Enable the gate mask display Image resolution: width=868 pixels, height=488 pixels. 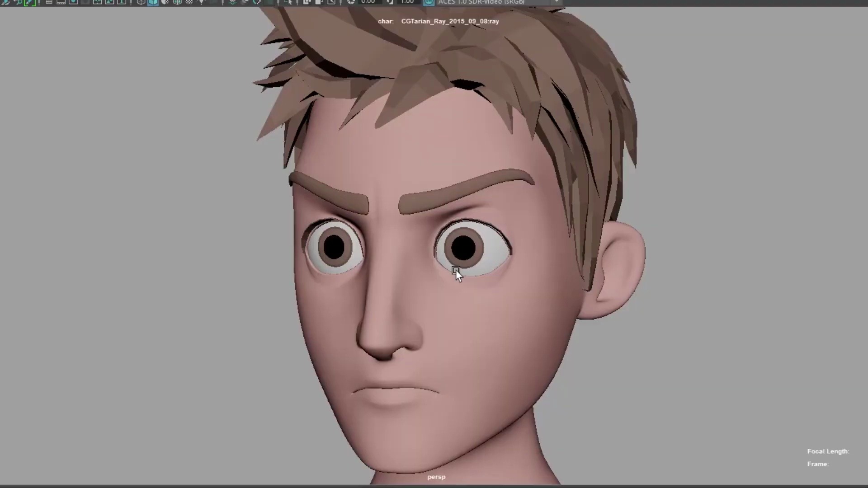point(85,3)
